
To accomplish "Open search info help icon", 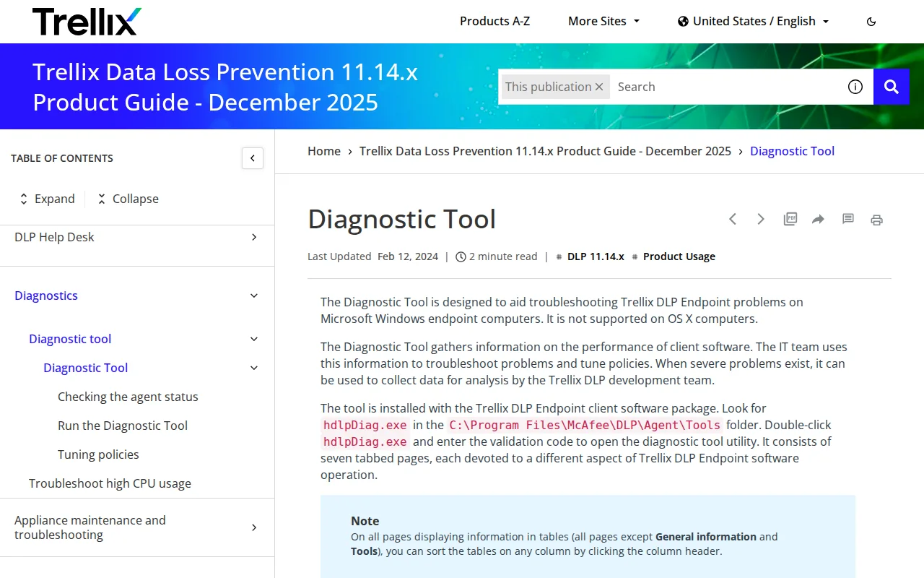I will coord(855,87).
